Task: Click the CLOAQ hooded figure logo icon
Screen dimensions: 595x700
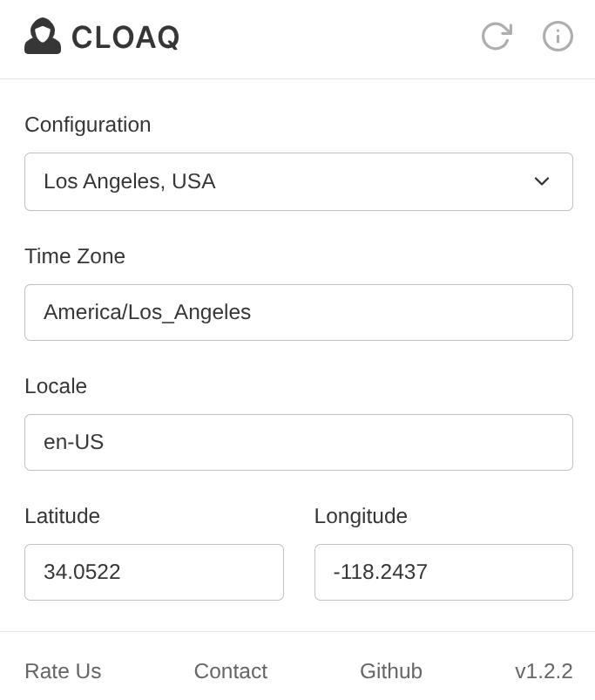Action: [x=43, y=36]
